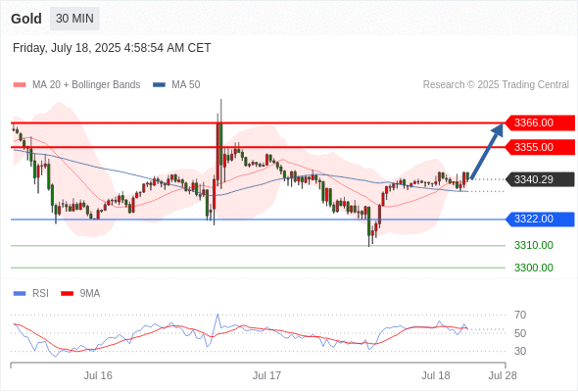Click the RSI 50 axis level label
578x392 pixels.
tap(520, 333)
